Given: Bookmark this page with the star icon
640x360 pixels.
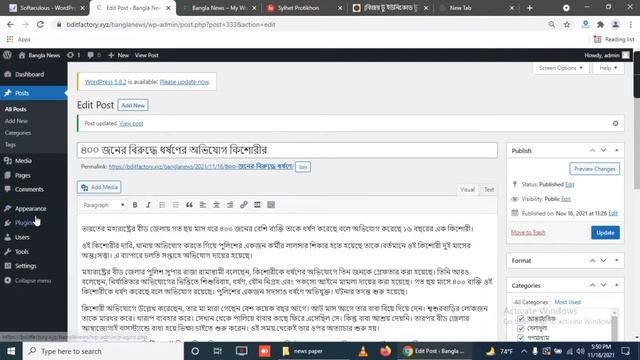Looking at the screenshot, I should [567, 24].
